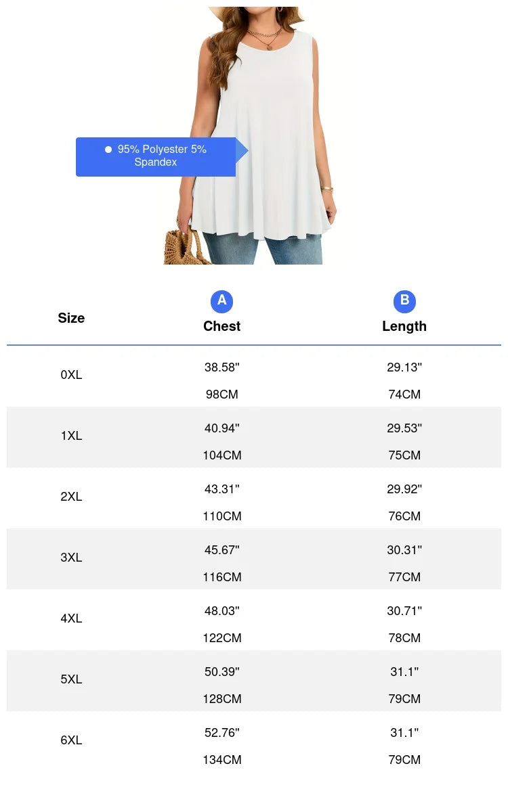508x812 pixels.
Task: Click the 116CM chest value
Action: (x=222, y=577)
